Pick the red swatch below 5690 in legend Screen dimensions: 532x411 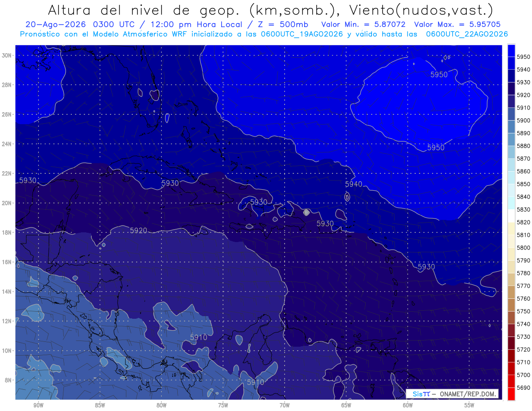coord(511,394)
